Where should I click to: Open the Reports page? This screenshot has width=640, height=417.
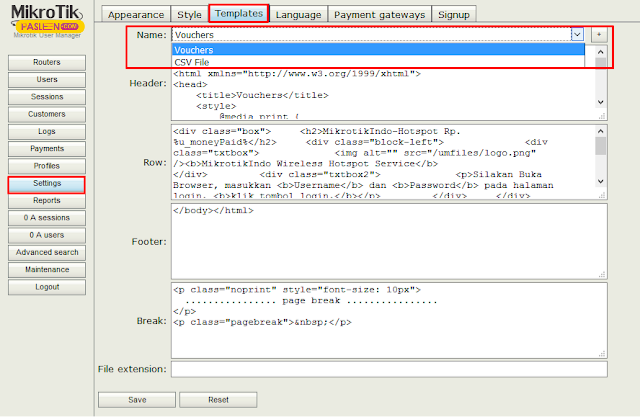click(x=47, y=201)
